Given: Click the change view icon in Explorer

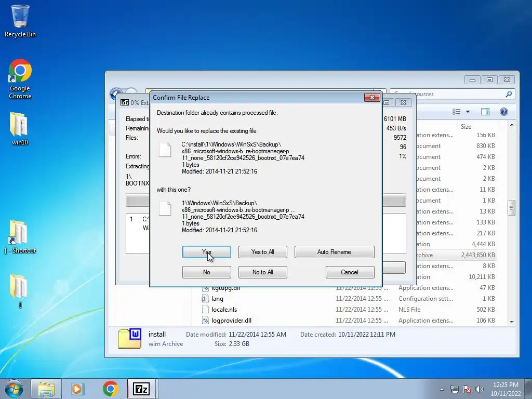Looking at the screenshot, I should click(x=457, y=112).
